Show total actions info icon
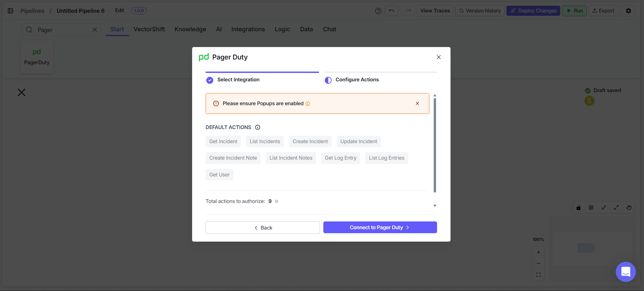The image size is (644, 291). coord(277,201)
